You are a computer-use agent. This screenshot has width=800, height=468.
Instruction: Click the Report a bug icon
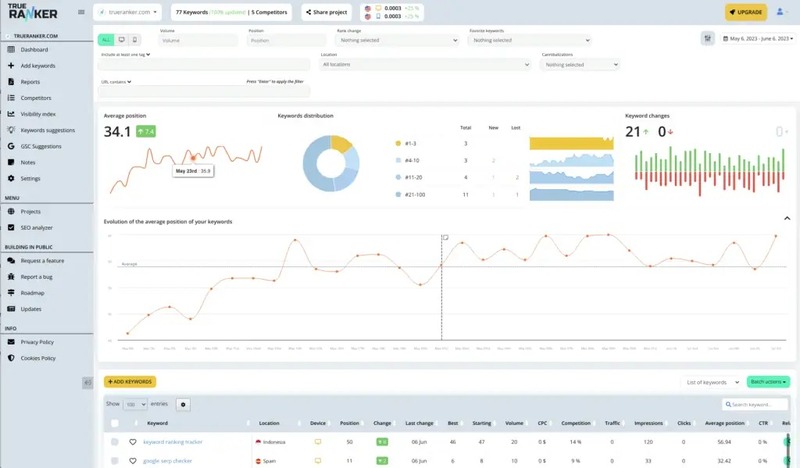[11, 277]
